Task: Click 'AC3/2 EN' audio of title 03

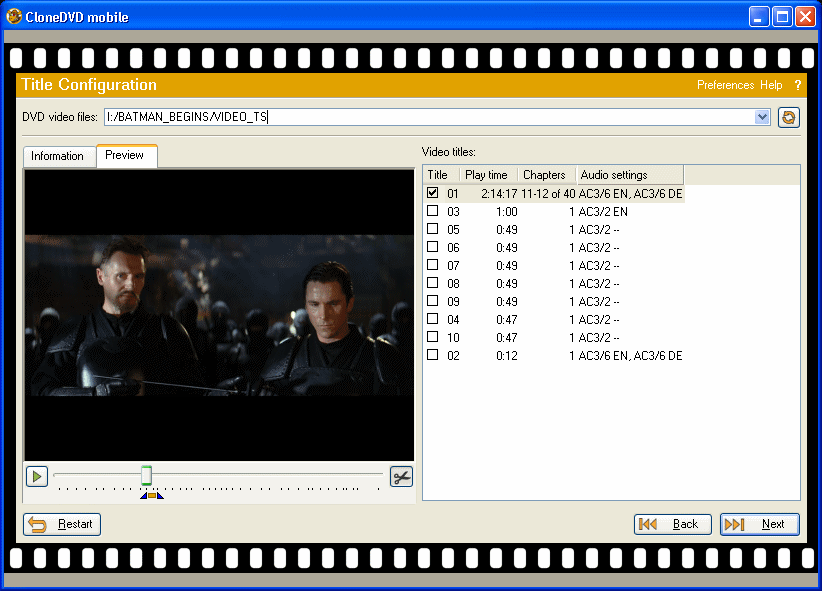Action: [603, 212]
